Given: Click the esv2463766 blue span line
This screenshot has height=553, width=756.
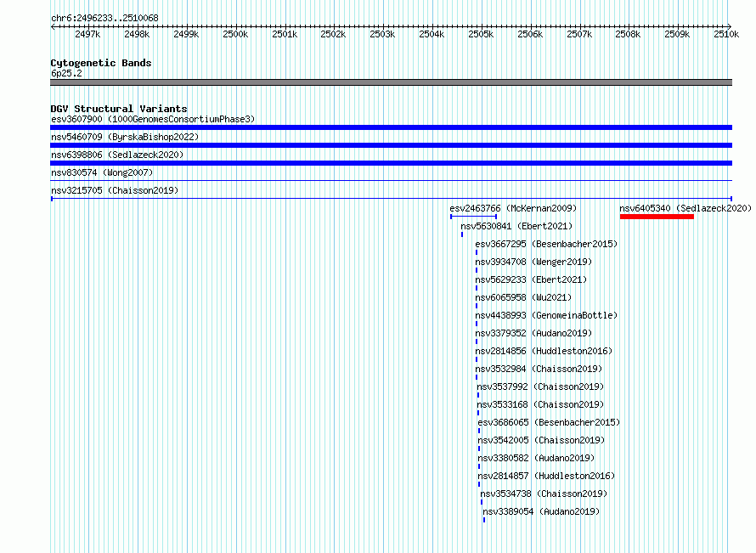Looking at the screenshot, I should click(473, 217).
